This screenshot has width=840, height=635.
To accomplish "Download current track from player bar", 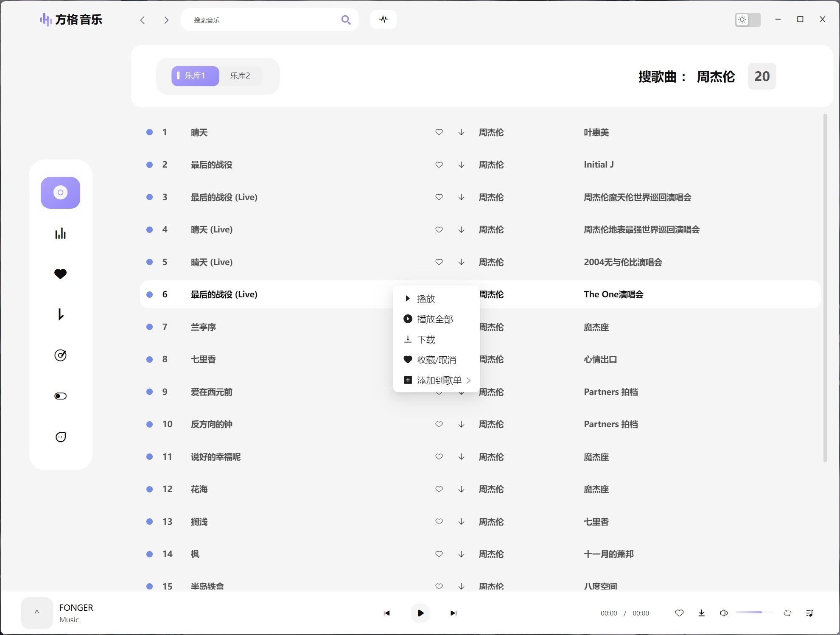I will click(702, 613).
